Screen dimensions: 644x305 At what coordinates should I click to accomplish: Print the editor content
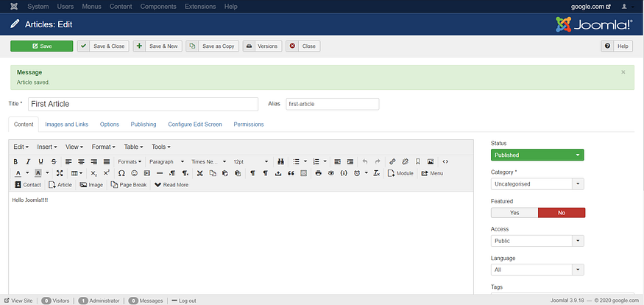[x=318, y=173]
